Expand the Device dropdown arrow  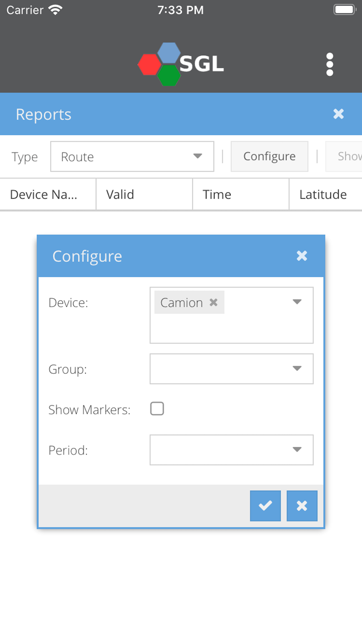point(297,302)
